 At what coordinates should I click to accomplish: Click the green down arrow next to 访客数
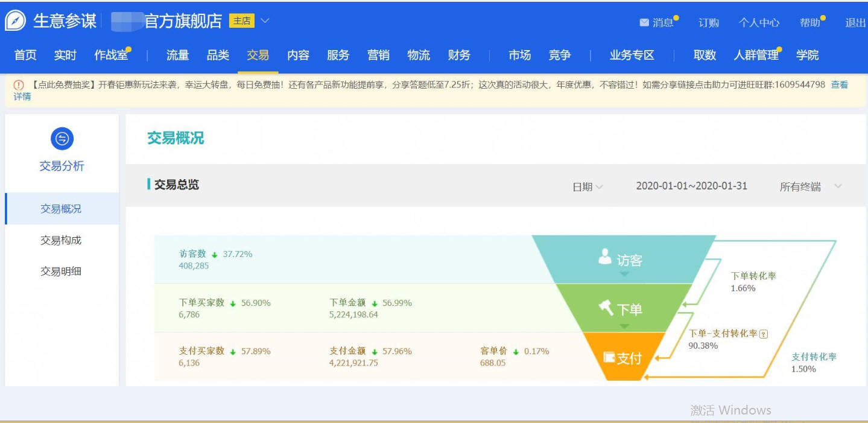[214, 255]
